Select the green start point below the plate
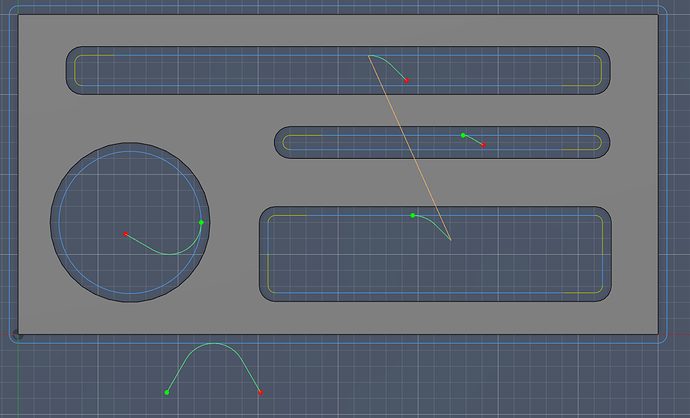This screenshot has width=690, height=418. click(x=167, y=392)
